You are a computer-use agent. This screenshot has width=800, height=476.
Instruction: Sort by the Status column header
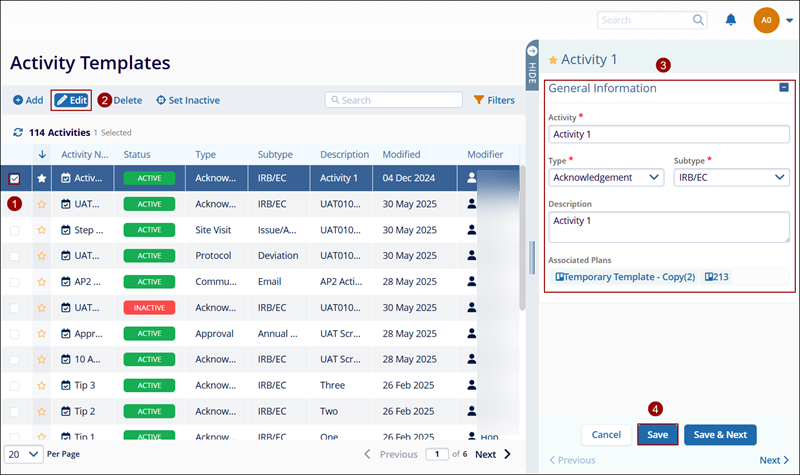137,154
